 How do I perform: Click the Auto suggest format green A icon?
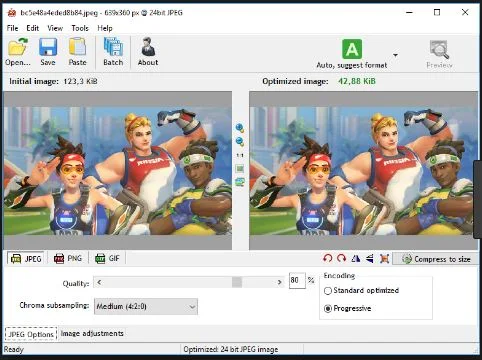tap(352, 49)
